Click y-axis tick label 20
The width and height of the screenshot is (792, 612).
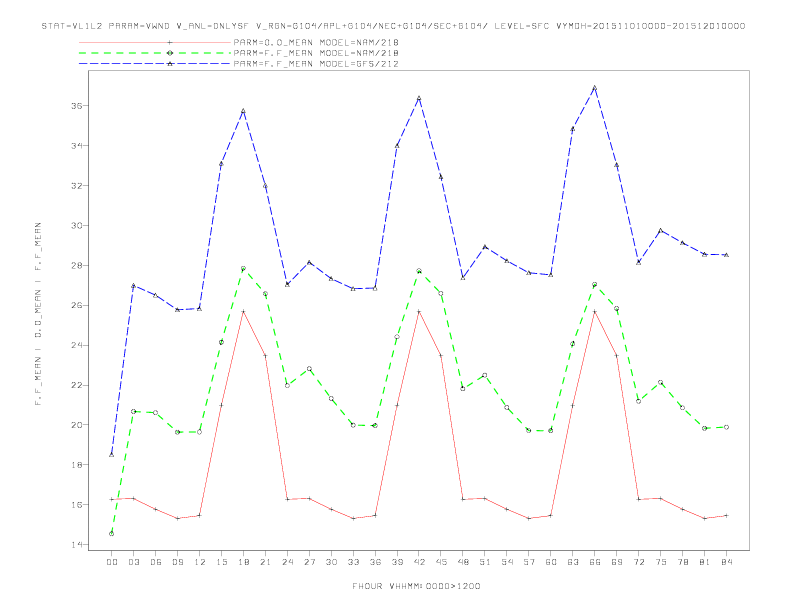77,425
